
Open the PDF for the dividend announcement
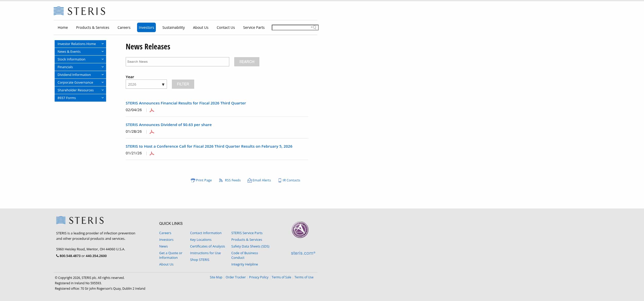click(152, 131)
